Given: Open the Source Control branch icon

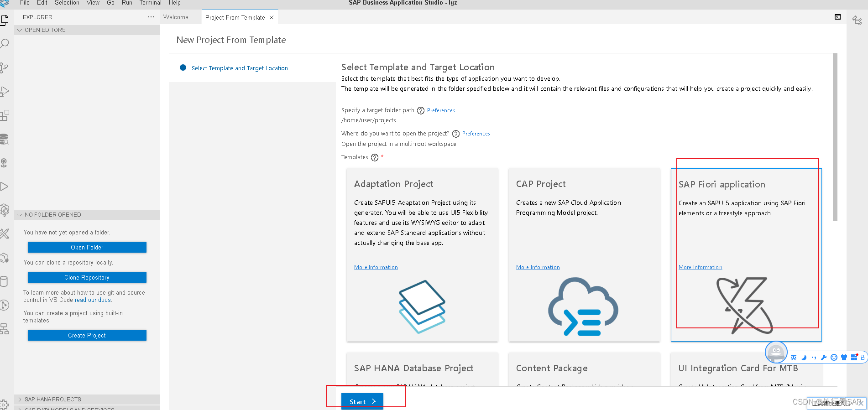Looking at the screenshot, I should click(x=5, y=67).
